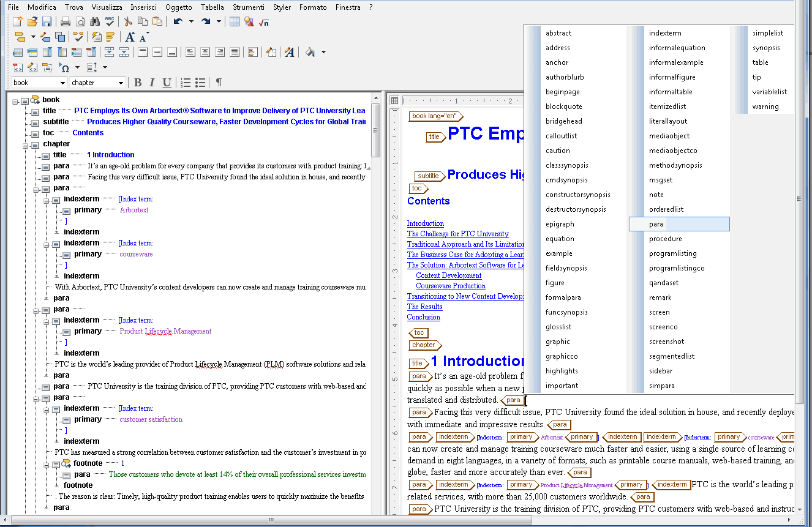Click the tree pane horizontal scrollbar thumb
This screenshot has width=812, height=527.
(x=271, y=520)
